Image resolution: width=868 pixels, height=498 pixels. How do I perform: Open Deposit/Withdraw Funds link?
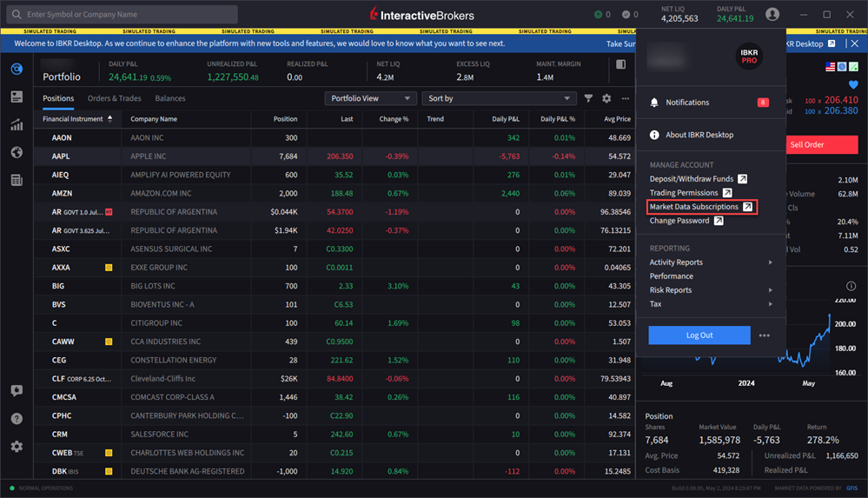(692, 179)
